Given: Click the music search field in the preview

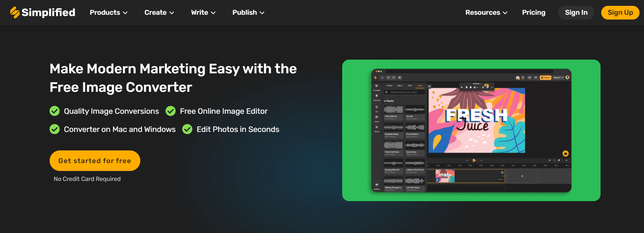Looking at the screenshot, I should (x=404, y=92).
